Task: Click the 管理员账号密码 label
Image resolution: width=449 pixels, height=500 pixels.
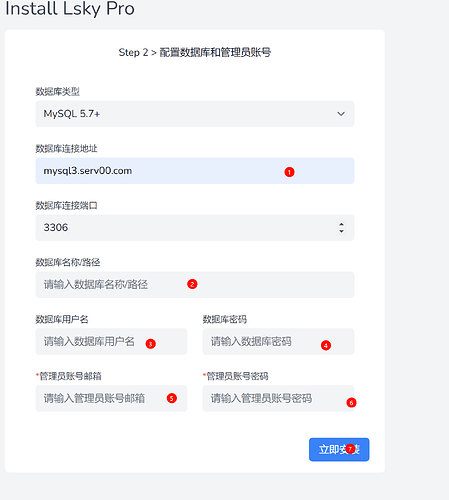Action: (236, 376)
